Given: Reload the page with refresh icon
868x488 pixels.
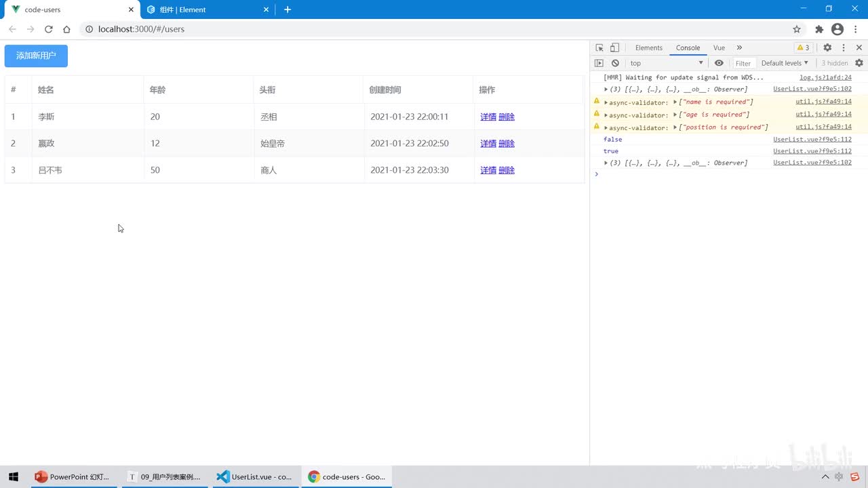Looking at the screenshot, I should 49,29.
